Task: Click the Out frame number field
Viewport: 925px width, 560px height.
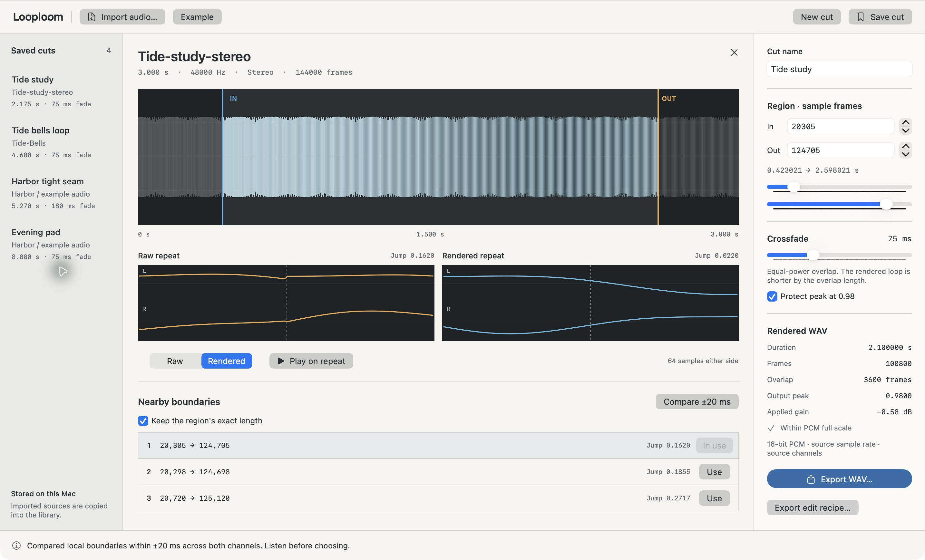Action: 841,150
